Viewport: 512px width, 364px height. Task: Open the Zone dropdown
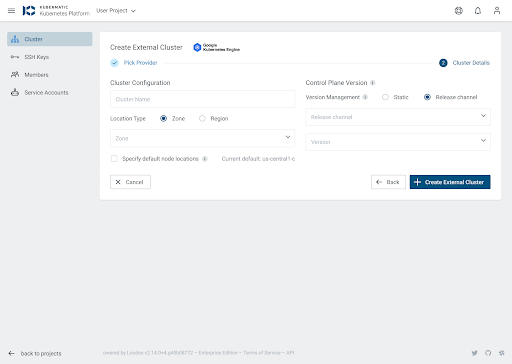202,138
